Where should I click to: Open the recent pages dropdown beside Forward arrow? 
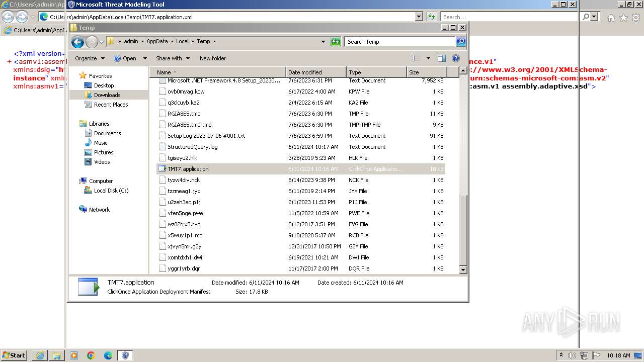[x=101, y=42]
